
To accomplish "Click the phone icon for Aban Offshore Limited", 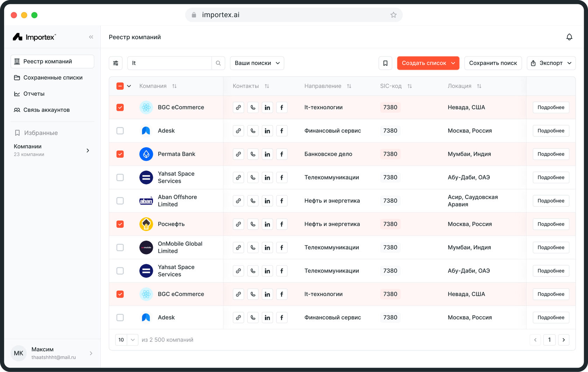I will (253, 201).
